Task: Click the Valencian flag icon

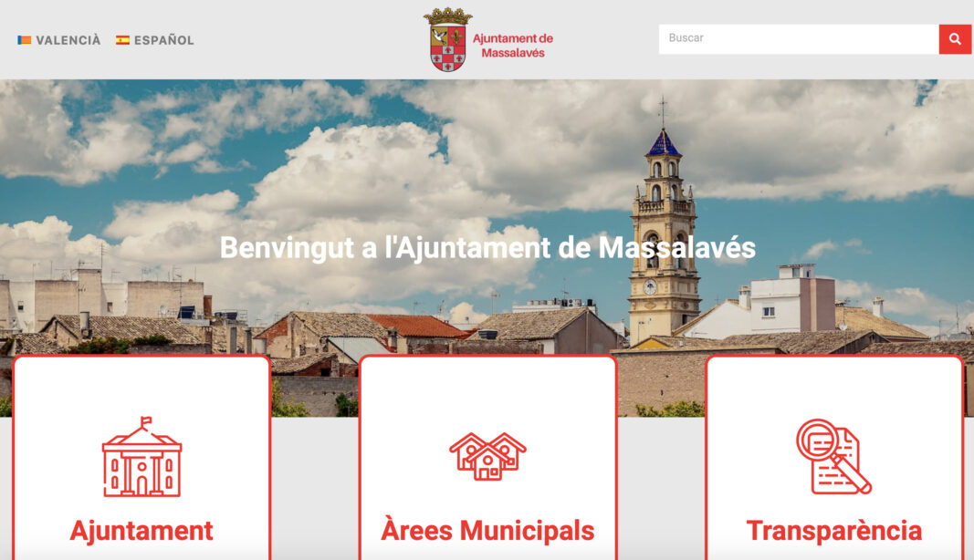Action: (25, 40)
